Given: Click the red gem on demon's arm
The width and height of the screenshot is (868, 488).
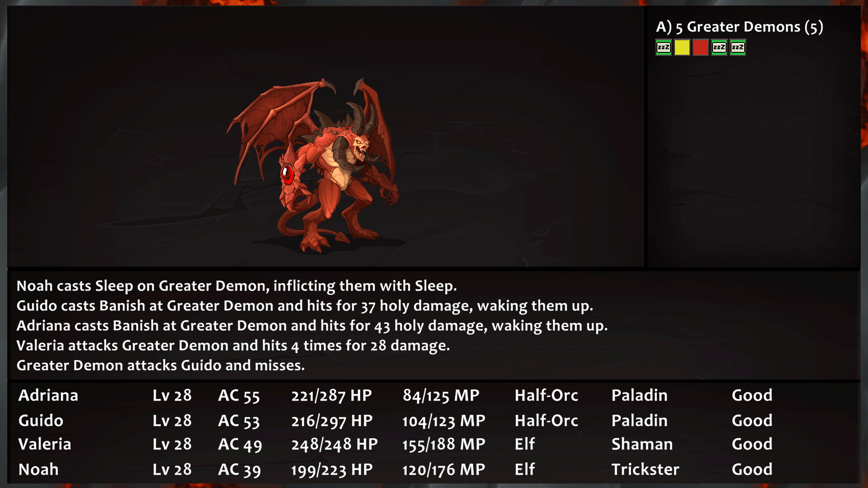Looking at the screenshot, I should (287, 174).
